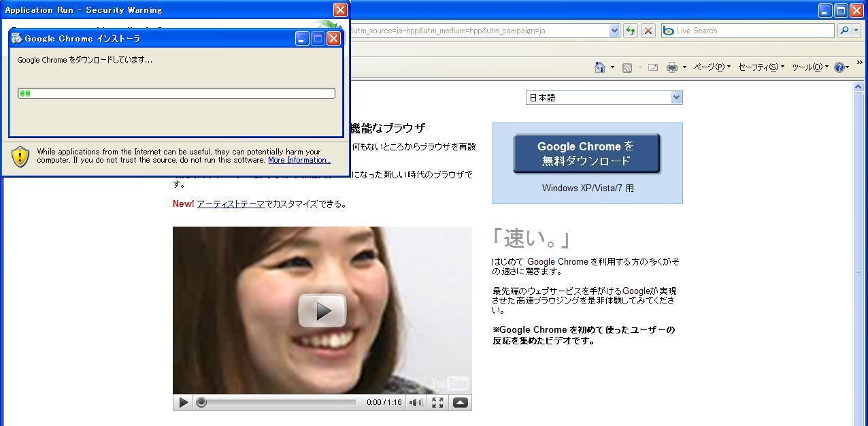Open the 日本語 language dropdown
Viewport: 868px width, 426px height.
tap(604, 97)
